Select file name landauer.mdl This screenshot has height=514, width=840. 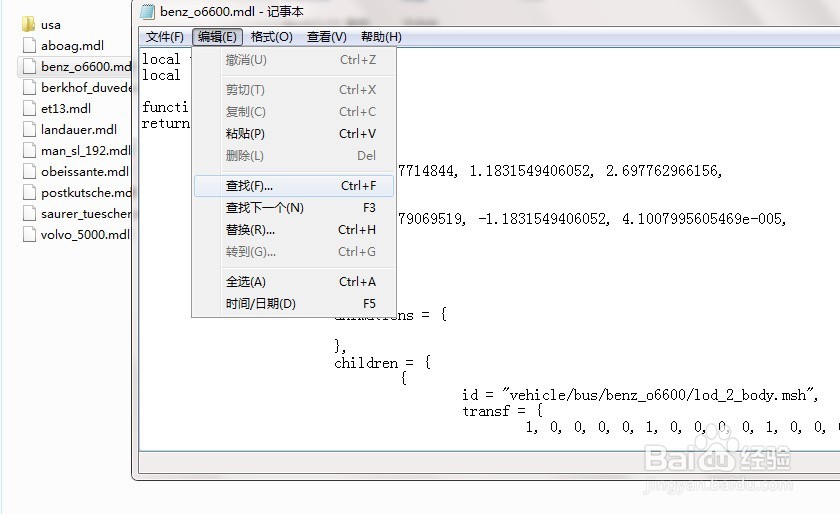79,130
